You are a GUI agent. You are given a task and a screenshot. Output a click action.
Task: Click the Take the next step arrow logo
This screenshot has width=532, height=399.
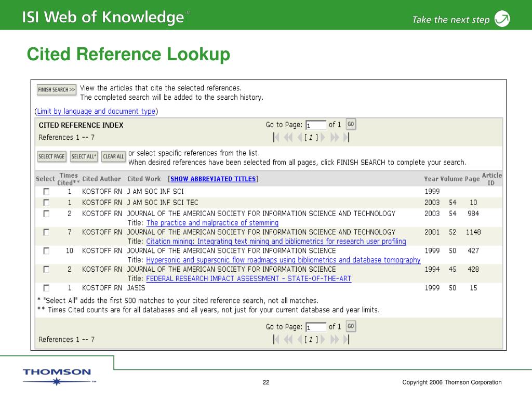[x=502, y=18]
